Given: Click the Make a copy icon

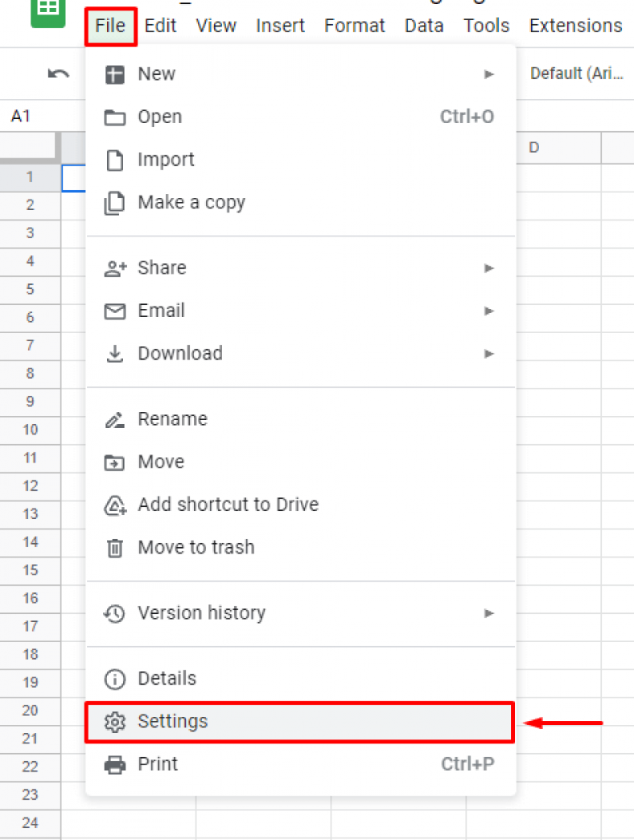Looking at the screenshot, I should (114, 202).
